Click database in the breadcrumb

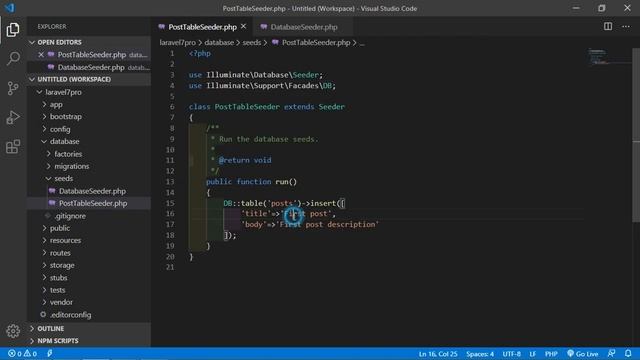219,42
